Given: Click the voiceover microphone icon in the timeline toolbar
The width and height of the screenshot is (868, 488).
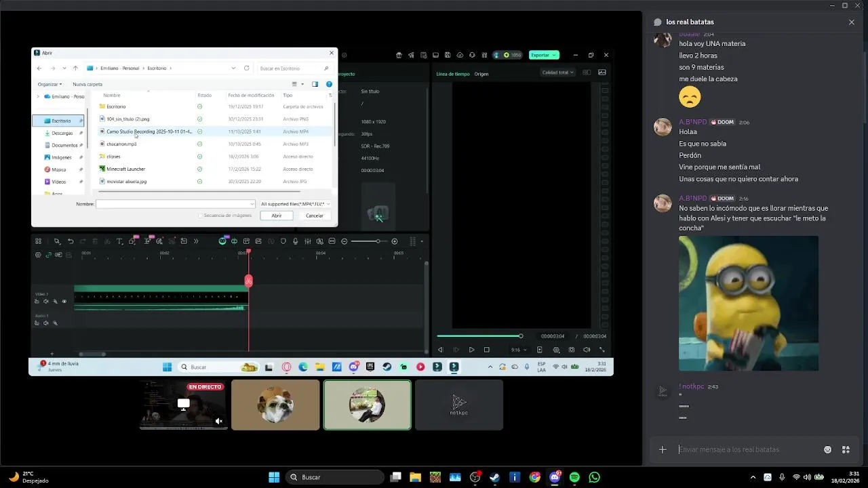Looking at the screenshot, I should point(295,241).
